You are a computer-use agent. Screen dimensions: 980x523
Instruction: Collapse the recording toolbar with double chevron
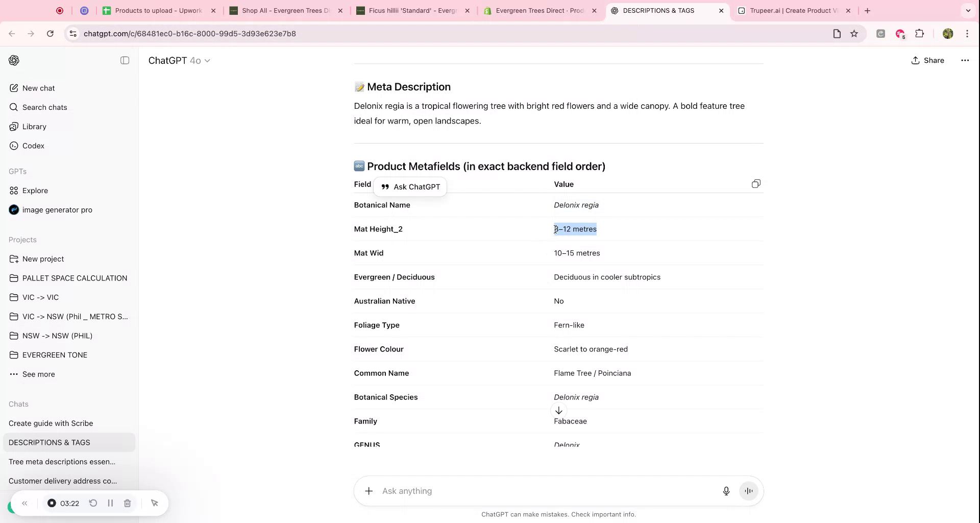(x=24, y=503)
